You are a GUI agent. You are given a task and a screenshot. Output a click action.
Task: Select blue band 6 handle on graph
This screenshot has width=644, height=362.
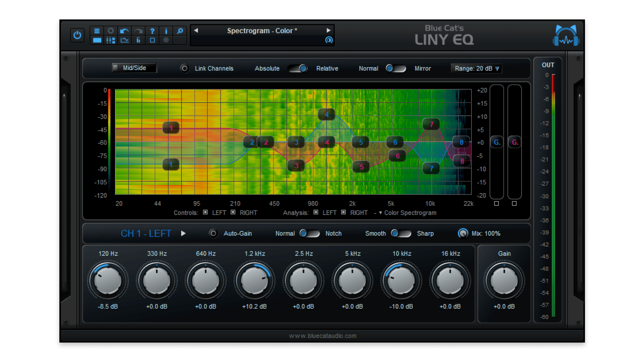pyautogui.click(x=395, y=142)
